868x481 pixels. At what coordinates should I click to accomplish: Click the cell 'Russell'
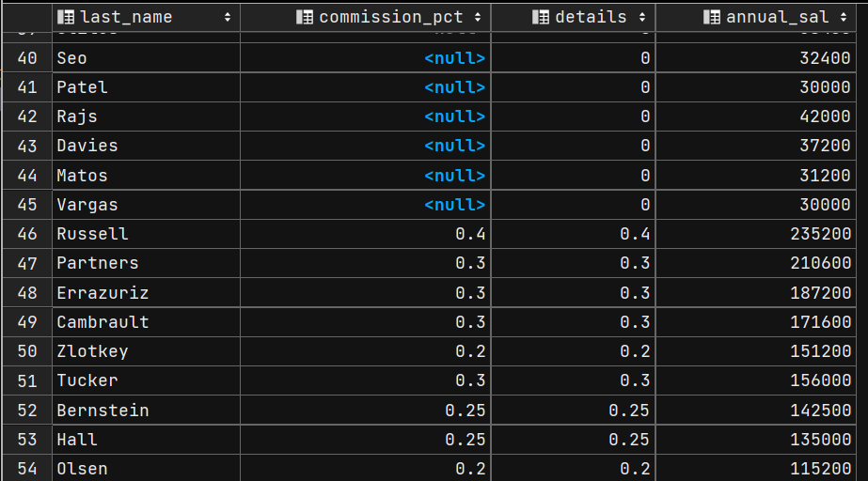click(x=146, y=234)
